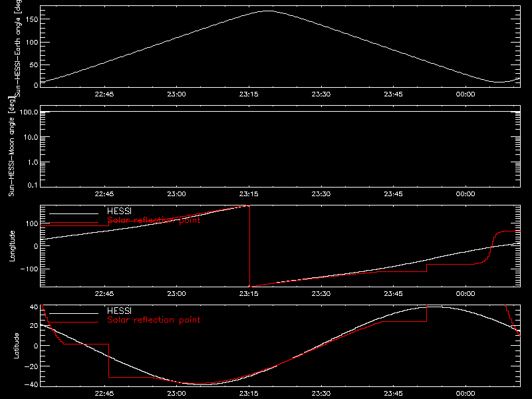Select the 100 tick label on Longitude axis
This screenshot has width=532, height=399.
click(x=32, y=223)
